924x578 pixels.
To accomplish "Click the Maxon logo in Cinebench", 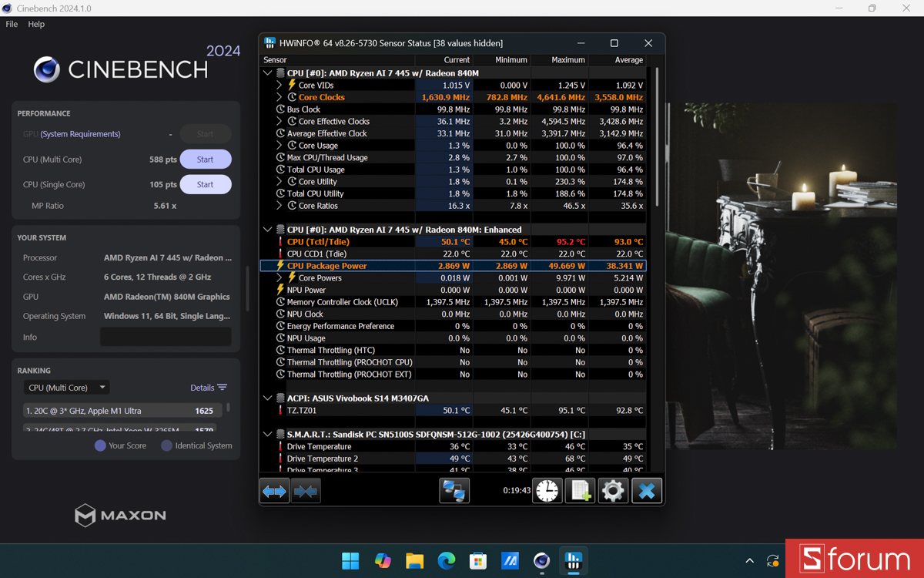I will pos(120,515).
